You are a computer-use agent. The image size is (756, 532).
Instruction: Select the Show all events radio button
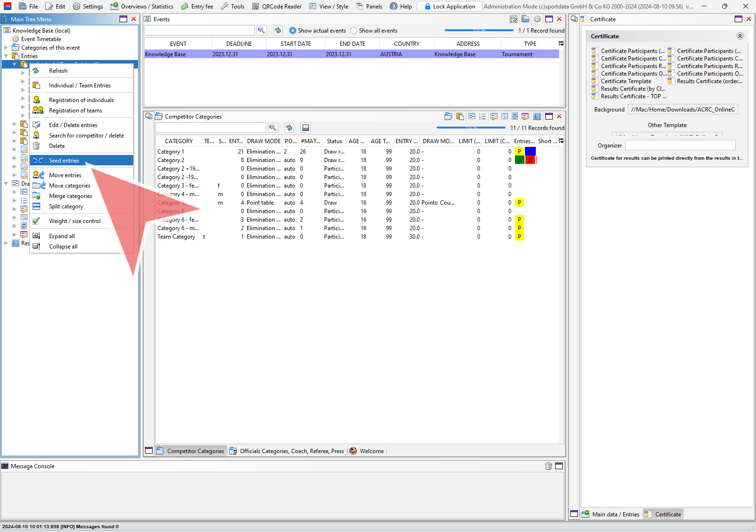pyautogui.click(x=353, y=30)
